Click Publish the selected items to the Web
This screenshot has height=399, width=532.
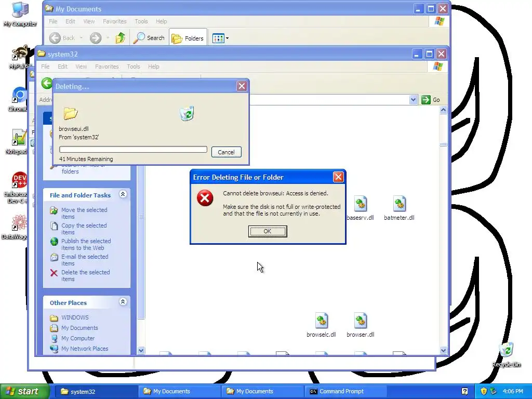(x=86, y=244)
